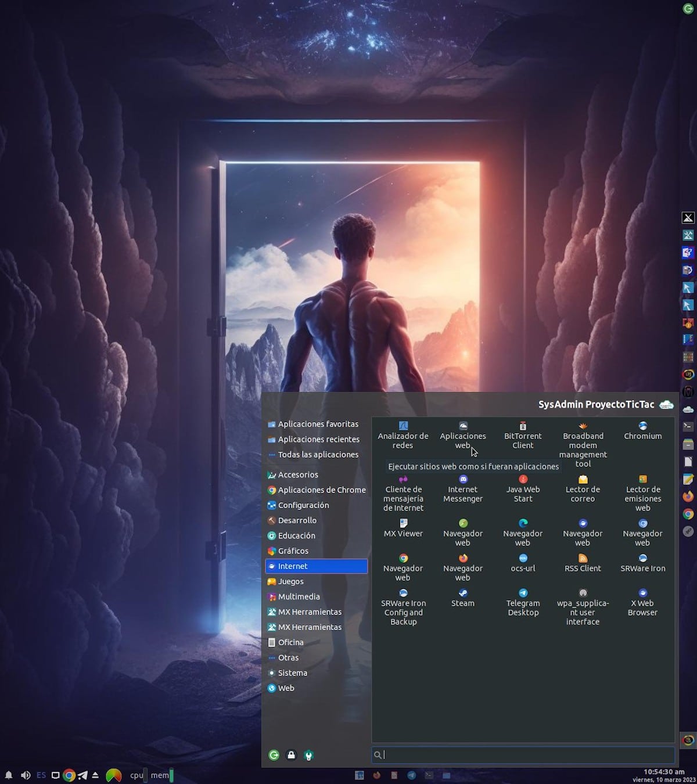Open menu settings wrench icon
The image size is (697, 784).
coord(309,755)
